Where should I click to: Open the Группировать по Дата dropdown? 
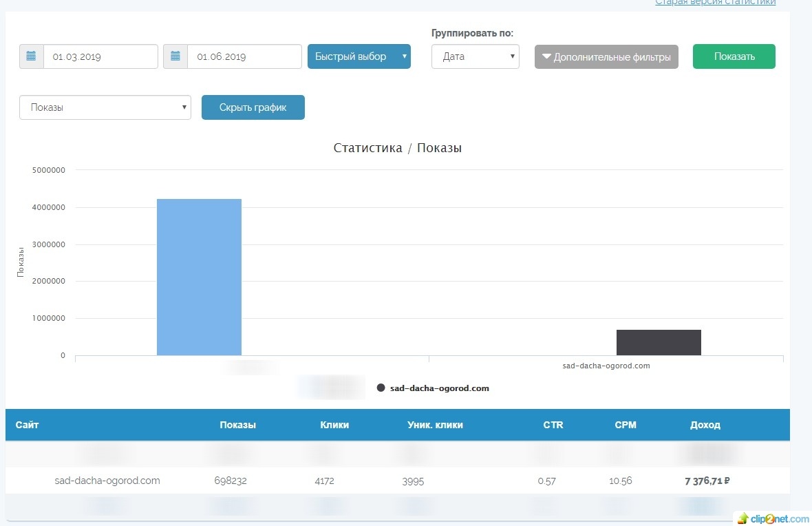click(x=476, y=56)
